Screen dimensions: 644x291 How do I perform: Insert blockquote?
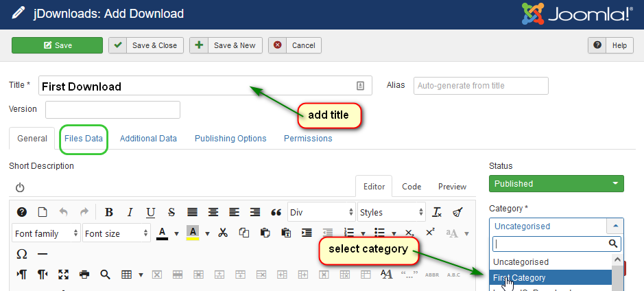pyautogui.click(x=276, y=212)
